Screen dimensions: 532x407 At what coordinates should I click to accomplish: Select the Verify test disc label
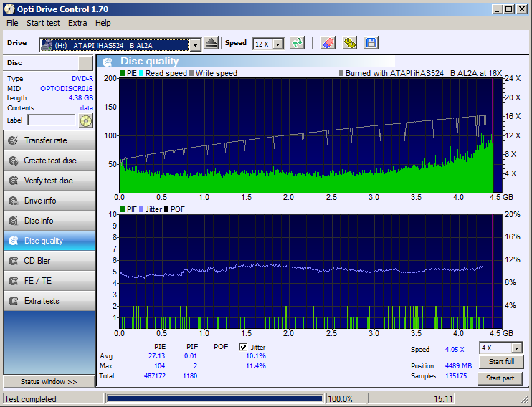pos(48,181)
